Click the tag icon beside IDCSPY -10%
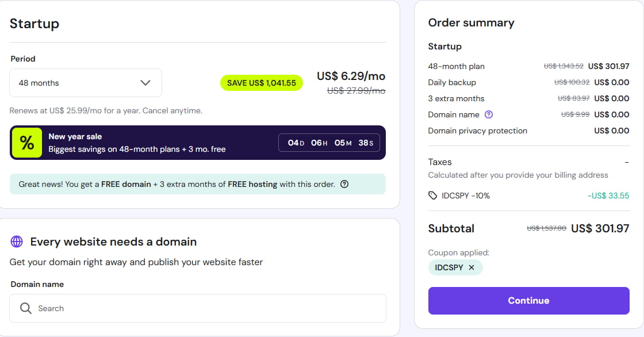Image resolution: width=644 pixels, height=337 pixels. tap(433, 196)
